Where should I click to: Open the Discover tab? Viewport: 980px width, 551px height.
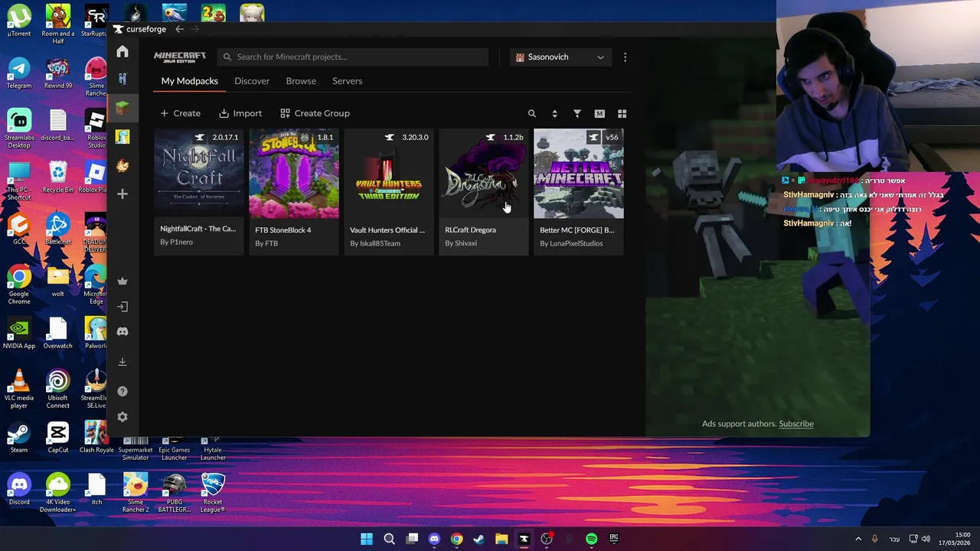tap(252, 81)
